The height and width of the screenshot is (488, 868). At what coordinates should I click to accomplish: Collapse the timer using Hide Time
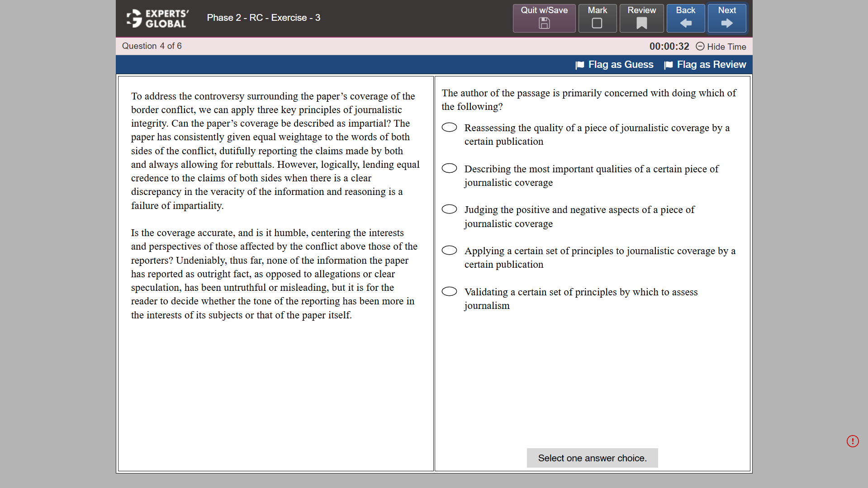click(726, 47)
